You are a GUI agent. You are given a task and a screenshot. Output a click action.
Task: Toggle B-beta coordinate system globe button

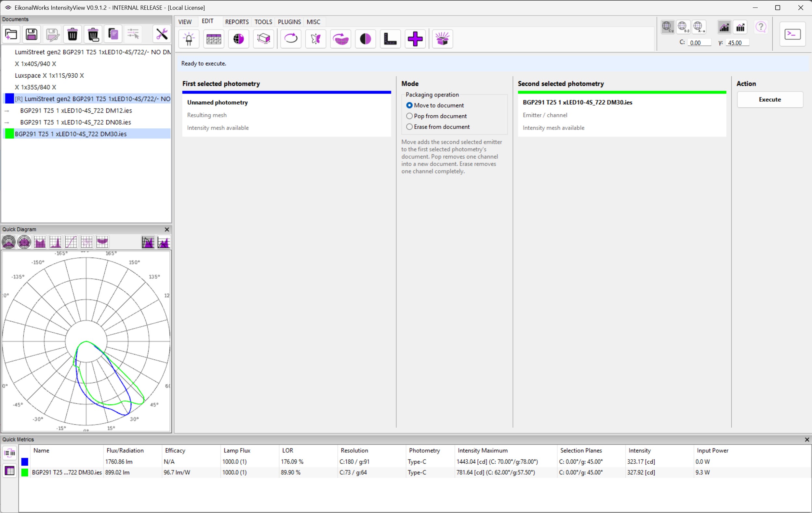click(683, 27)
